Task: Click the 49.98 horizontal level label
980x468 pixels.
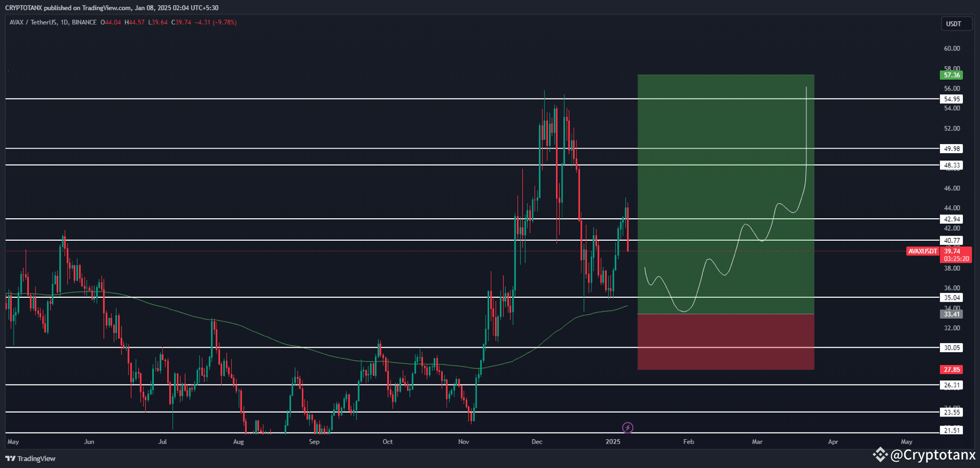Action: point(952,149)
